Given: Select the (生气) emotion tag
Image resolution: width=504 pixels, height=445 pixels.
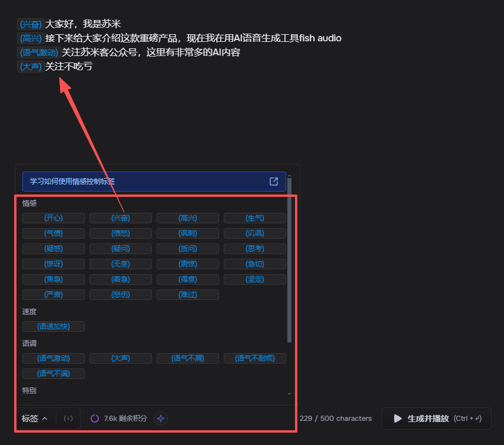Looking at the screenshot, I should (254, 218).
